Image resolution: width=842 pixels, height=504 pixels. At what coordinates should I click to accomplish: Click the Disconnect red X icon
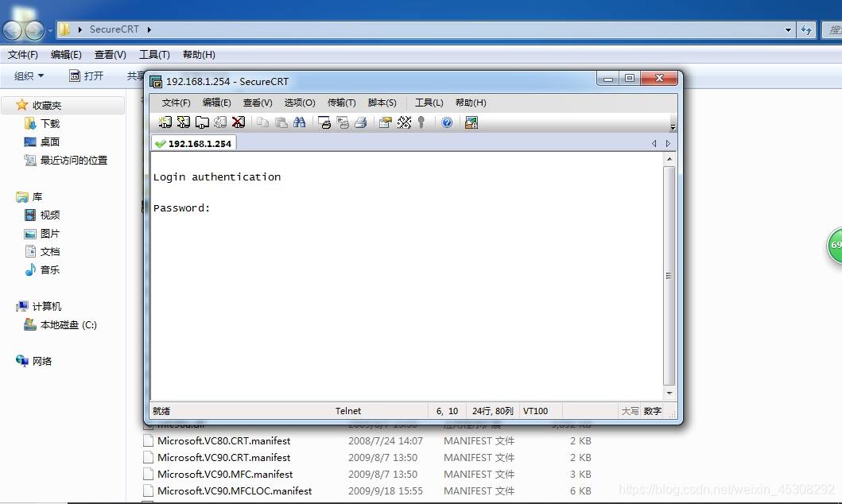click(239, 122)
